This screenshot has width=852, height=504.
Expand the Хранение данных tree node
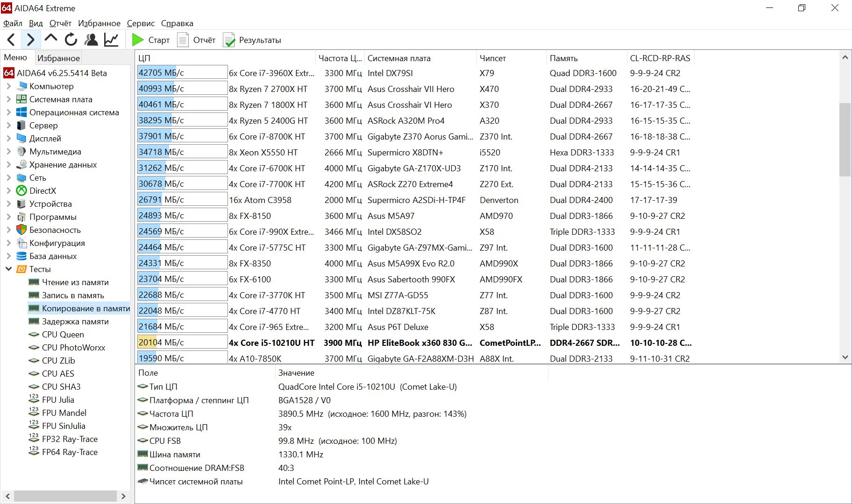pos(8,165)
